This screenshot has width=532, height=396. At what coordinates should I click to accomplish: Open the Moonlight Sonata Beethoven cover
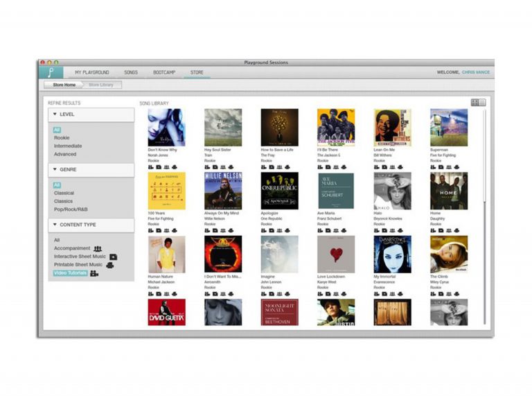pyautogui.click(x=280, y=312)
